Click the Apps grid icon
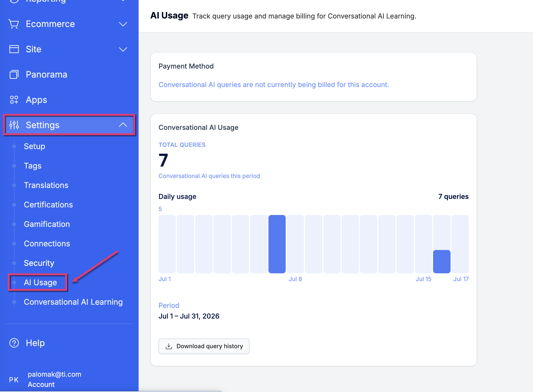Viewport: 533px width, 392px height. click(x=14, y=100)
